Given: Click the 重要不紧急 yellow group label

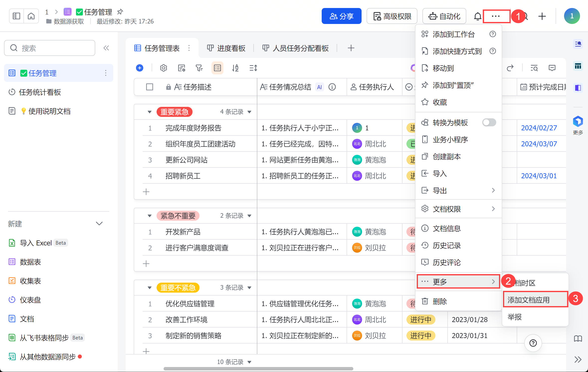Looking at the screenshot, I should click(x=178, y=288).
